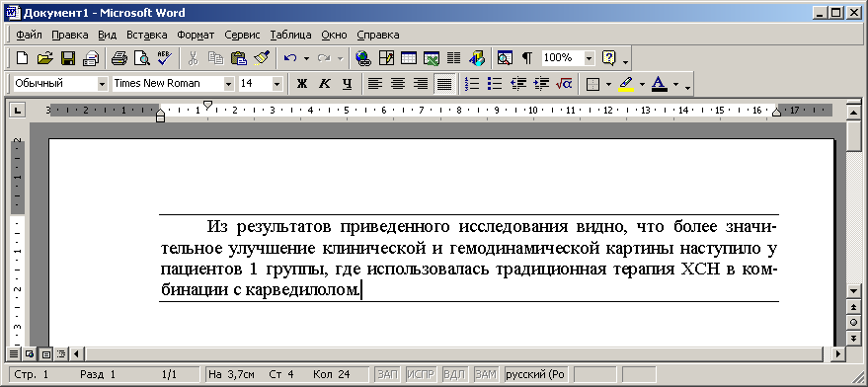This screenshot has width=868, height=387.
Task: Save the document with the floppy disk icon
Action: 67,57
